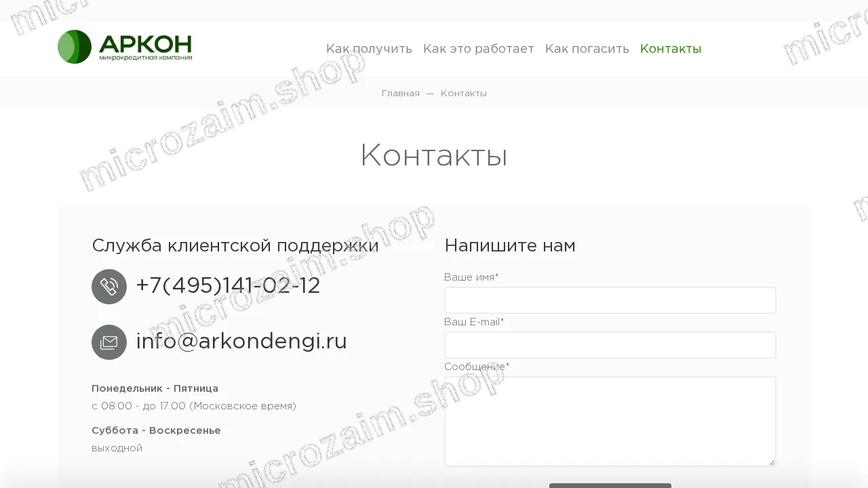
Task: Click the Контакты page heading
Action: pyautogui.click(x=434, y=156)
